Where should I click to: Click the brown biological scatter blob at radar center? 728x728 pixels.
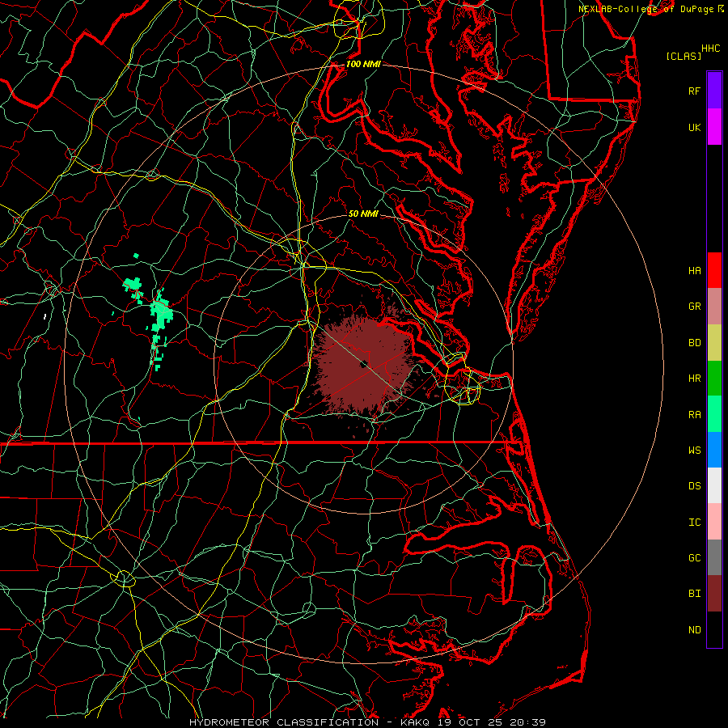point(362,365)
